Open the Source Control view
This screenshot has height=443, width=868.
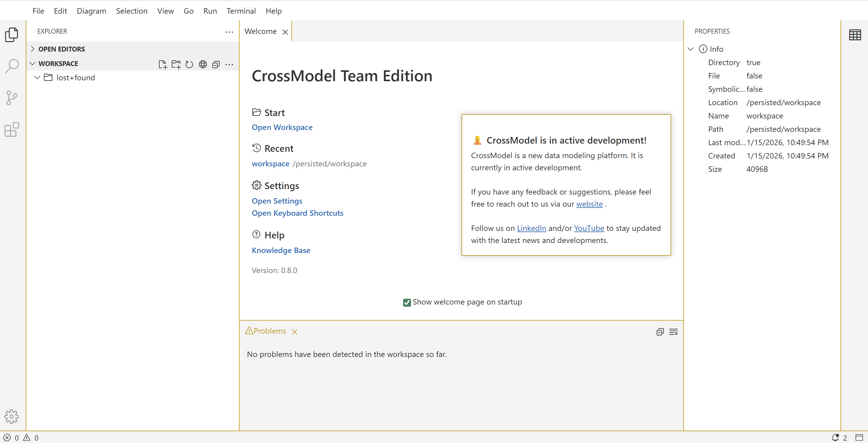coord(12,98)
